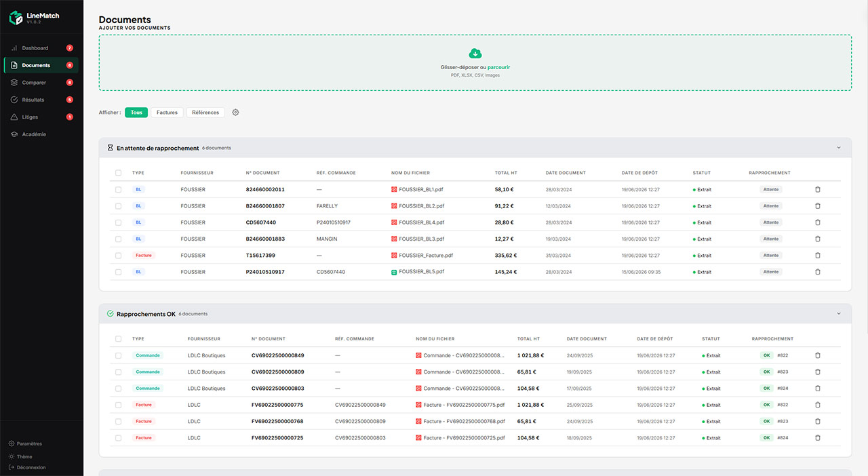Toggle select-all checkbox in Rapprochements OK header
Image resolution: width=868 pixels, height=476 pixels.
coord(119,339)
